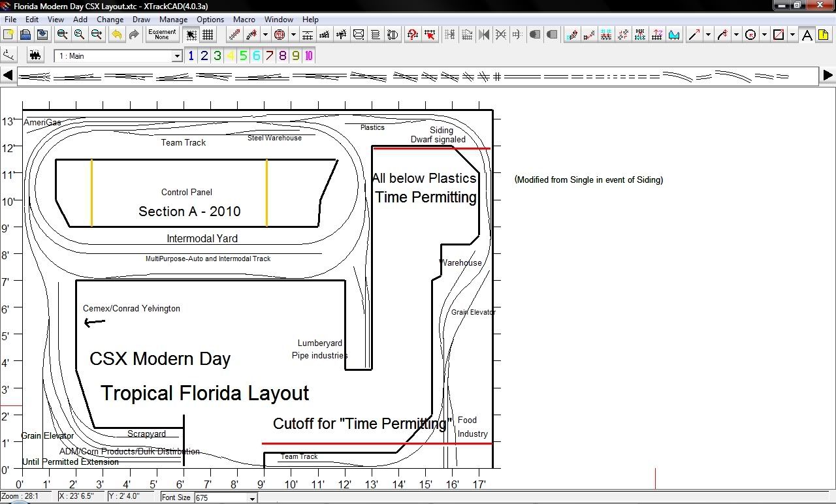Click the 'Intermodal Yard' label

[202, 238]
